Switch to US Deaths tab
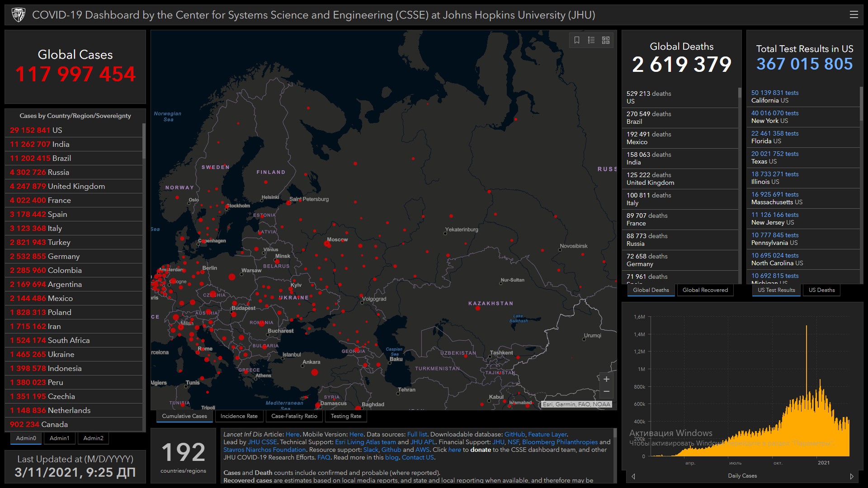868x488 pixels. coord(821,290)
